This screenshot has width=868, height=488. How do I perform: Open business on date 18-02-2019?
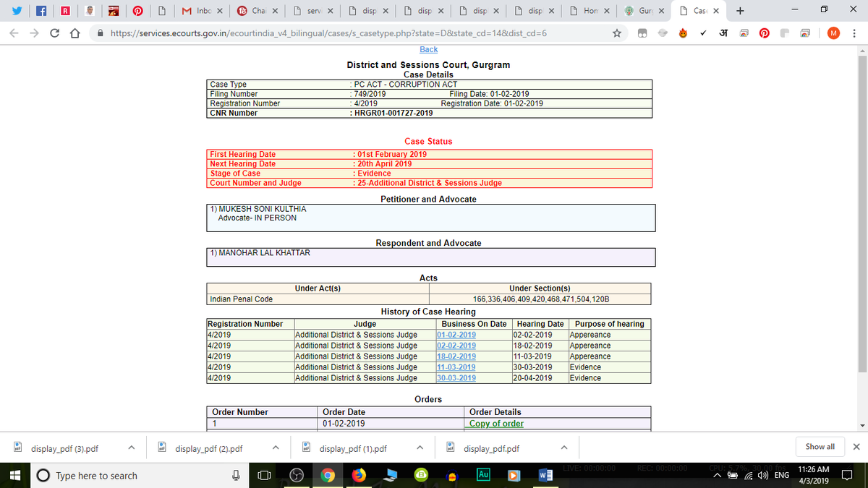point(457,356)
